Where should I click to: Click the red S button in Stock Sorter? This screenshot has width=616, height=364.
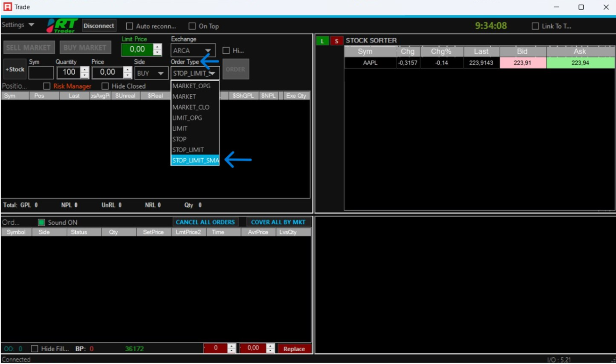[336, 41]
